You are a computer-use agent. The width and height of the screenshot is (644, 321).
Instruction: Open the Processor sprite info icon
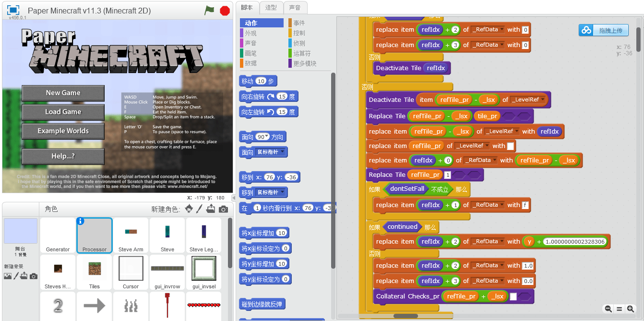(x=81, y=221)
